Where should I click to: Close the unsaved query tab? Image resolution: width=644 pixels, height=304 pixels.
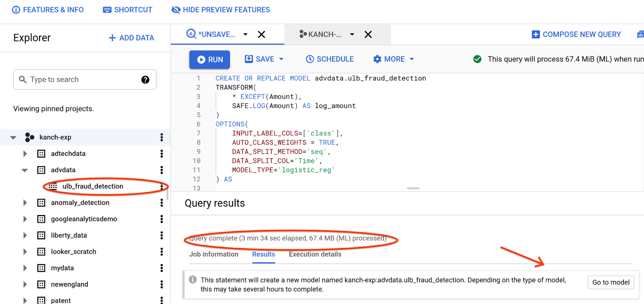(261, 35)
